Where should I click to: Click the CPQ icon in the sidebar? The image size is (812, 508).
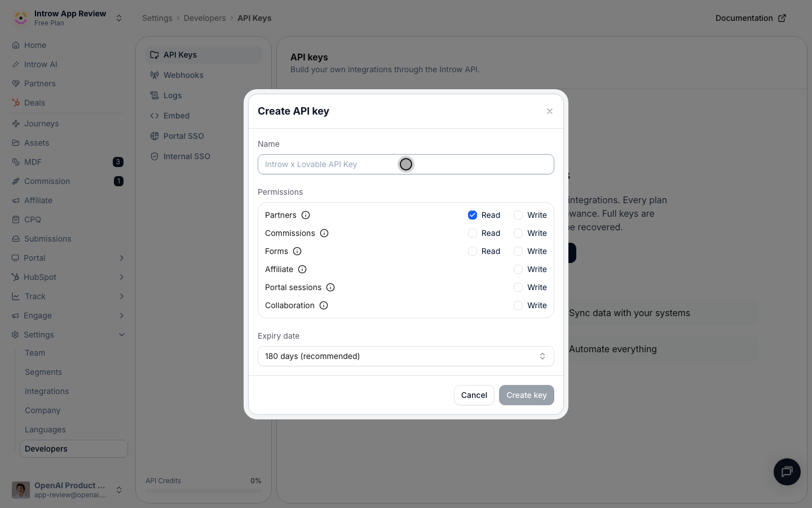[x=16, y=220]
